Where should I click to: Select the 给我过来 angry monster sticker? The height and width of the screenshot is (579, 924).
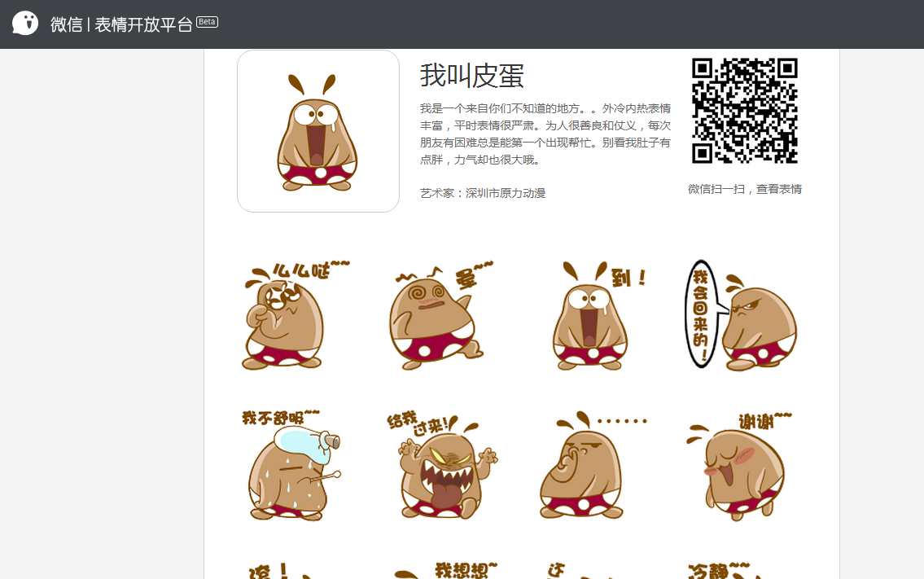tap(442, 466)
